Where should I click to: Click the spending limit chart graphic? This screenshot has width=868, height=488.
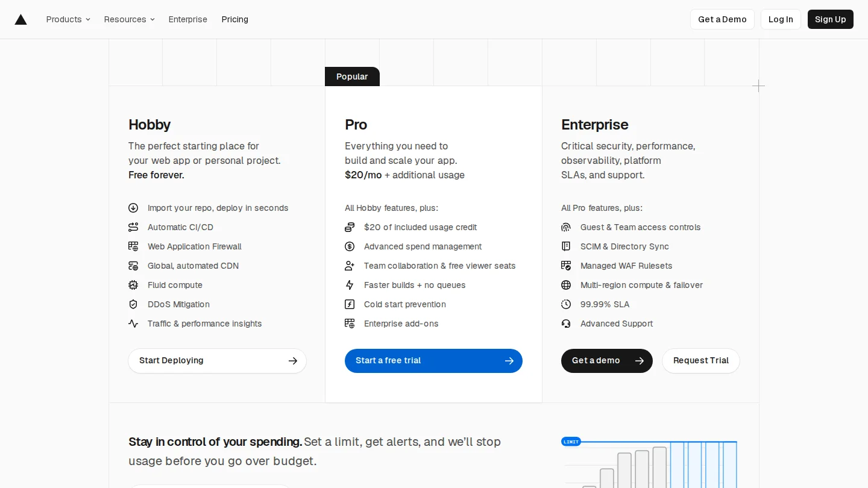[649, 463]
